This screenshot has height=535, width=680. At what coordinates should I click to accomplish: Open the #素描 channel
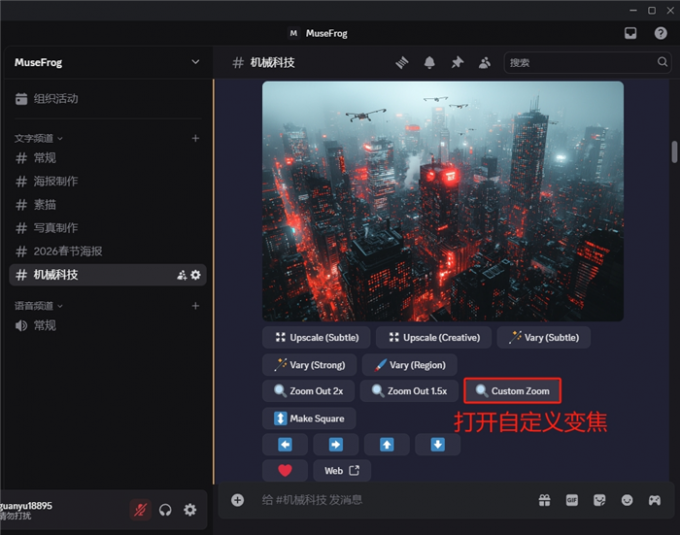(x=108, y=205)
